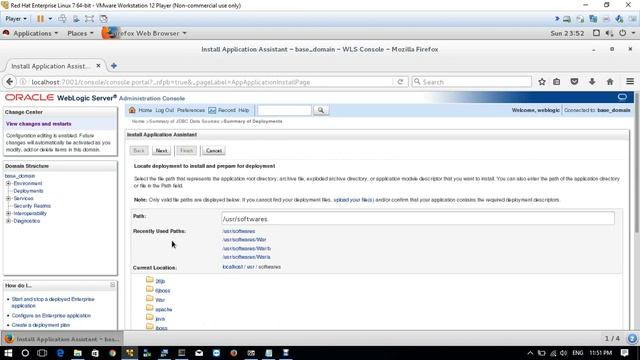This screenshot has width=640, height=360.
Task: Bookmark this page with the star icon
Action: tap(542, 82)
